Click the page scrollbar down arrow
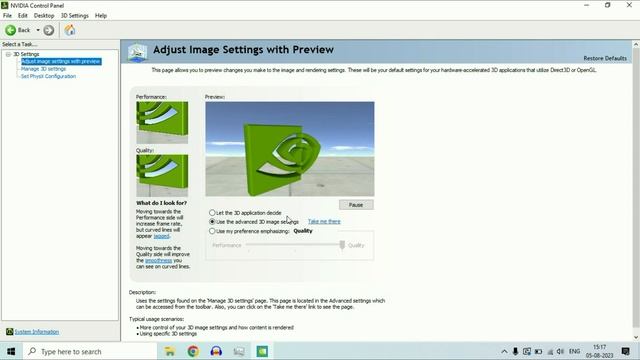640x360 pixels. click(x=636, y=337)
